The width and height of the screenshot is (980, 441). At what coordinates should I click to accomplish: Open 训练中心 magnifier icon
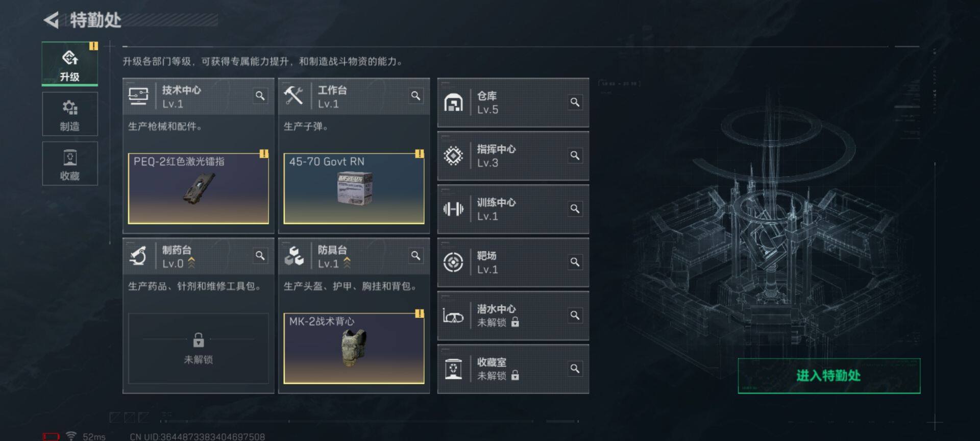[575, 209]
